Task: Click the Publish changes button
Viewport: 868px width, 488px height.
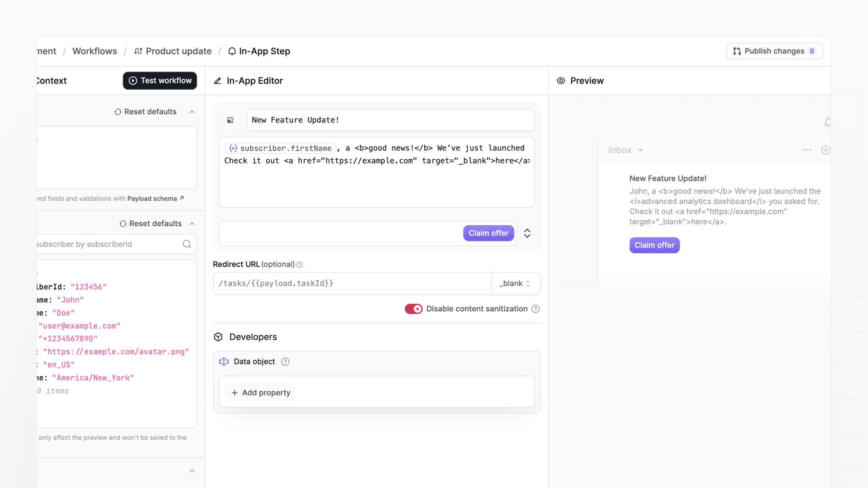Action: click(774, 51)
